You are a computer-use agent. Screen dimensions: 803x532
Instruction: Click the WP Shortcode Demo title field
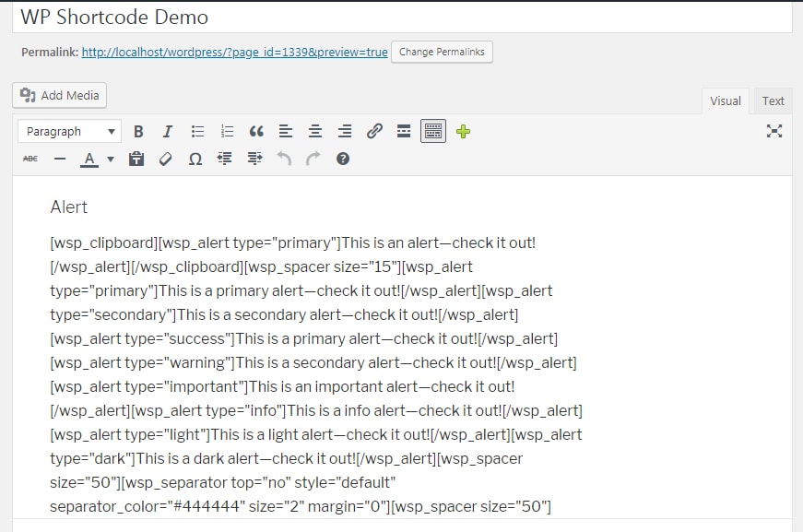click(402, 18)
